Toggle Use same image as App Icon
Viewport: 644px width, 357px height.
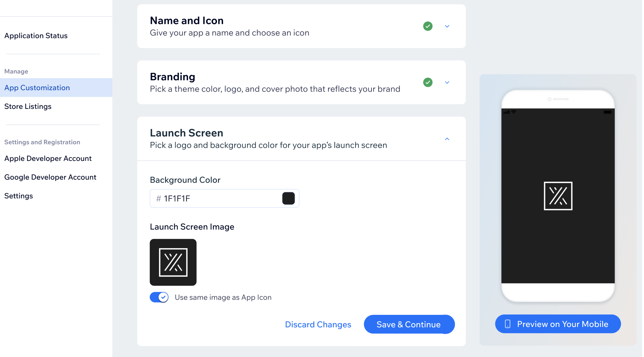[159, 297]
